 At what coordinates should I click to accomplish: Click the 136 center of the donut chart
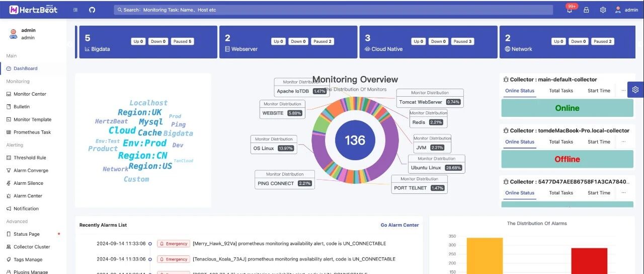(355, 140)
